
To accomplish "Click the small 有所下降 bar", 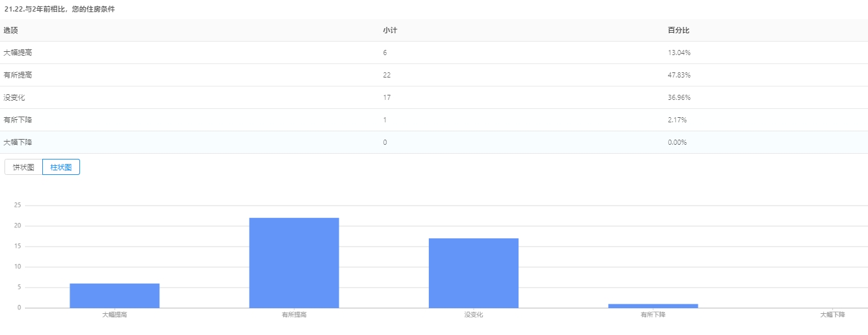I will (x=653, y=306).
